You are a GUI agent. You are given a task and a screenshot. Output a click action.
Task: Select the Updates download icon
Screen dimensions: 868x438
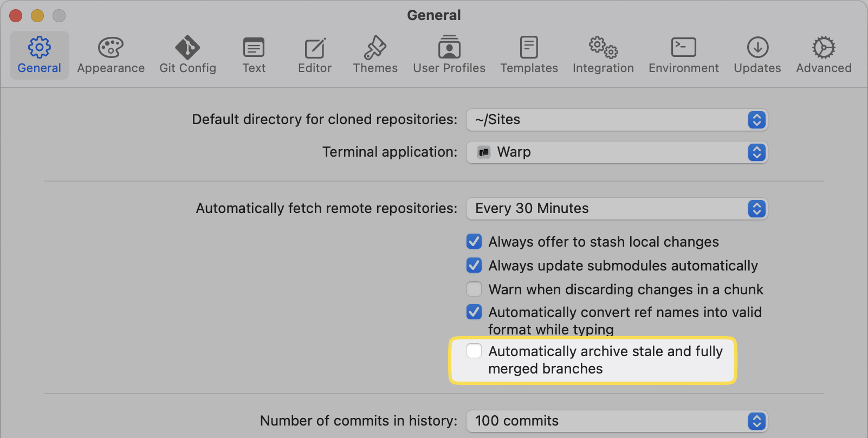click(x=757, y=48)
